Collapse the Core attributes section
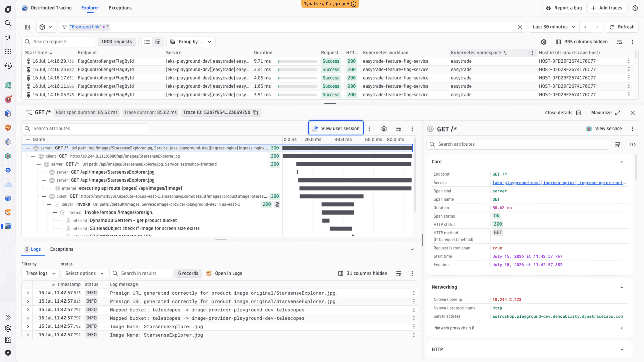644x362 pixels. tap(622, 162)
